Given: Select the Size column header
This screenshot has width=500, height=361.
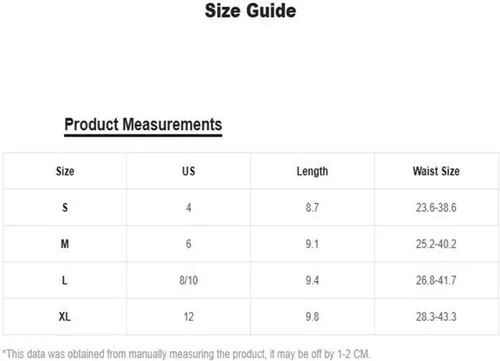Looking at the screenshot, I should click(65, 171).
